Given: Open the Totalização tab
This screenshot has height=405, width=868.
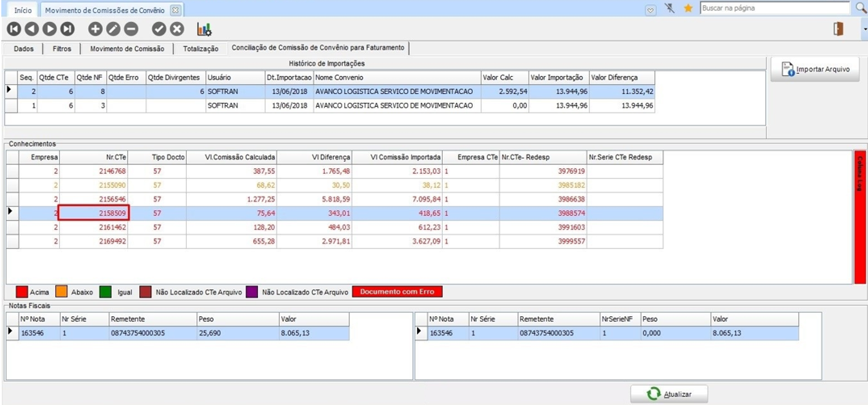Looking at the screenshot, I should pyautogui.click(x=200, y=48).
